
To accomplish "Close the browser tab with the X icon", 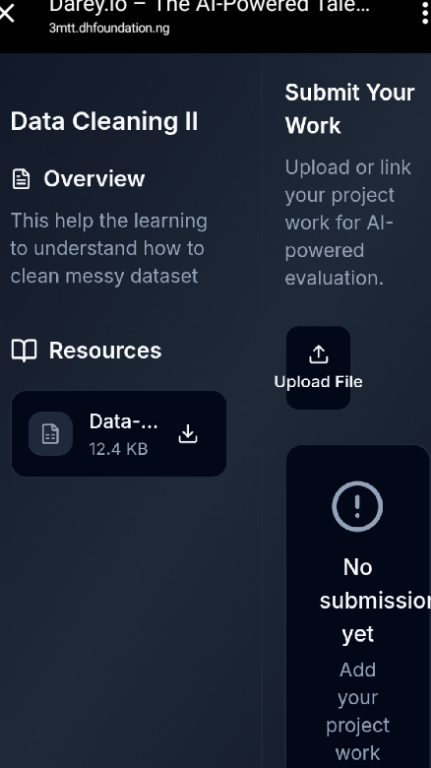I will [6, 13].
